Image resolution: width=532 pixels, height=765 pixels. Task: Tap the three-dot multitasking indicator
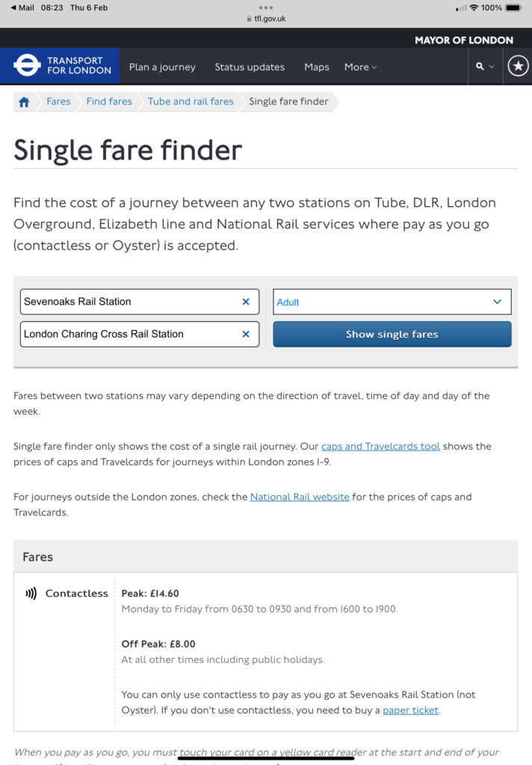click(x=266, y=7)
